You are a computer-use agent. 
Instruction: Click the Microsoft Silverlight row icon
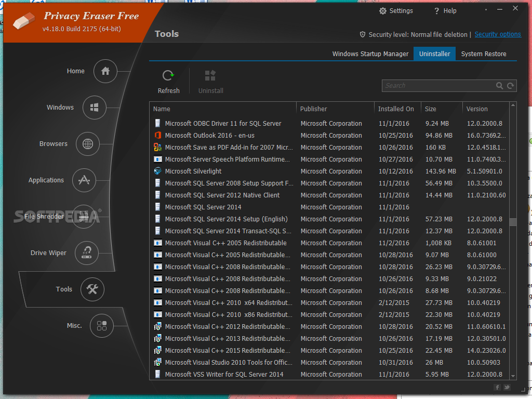(158, 171)
